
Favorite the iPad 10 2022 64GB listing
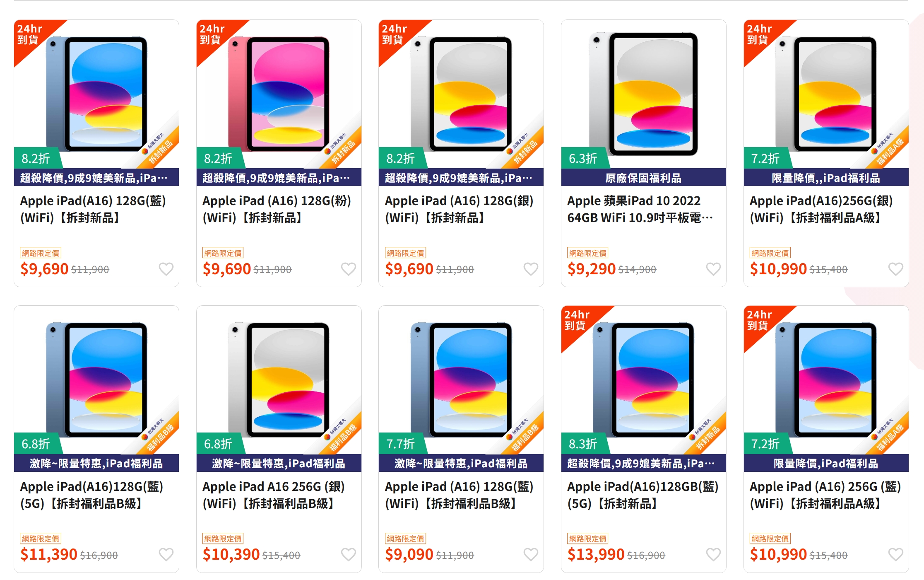point(713,269)
